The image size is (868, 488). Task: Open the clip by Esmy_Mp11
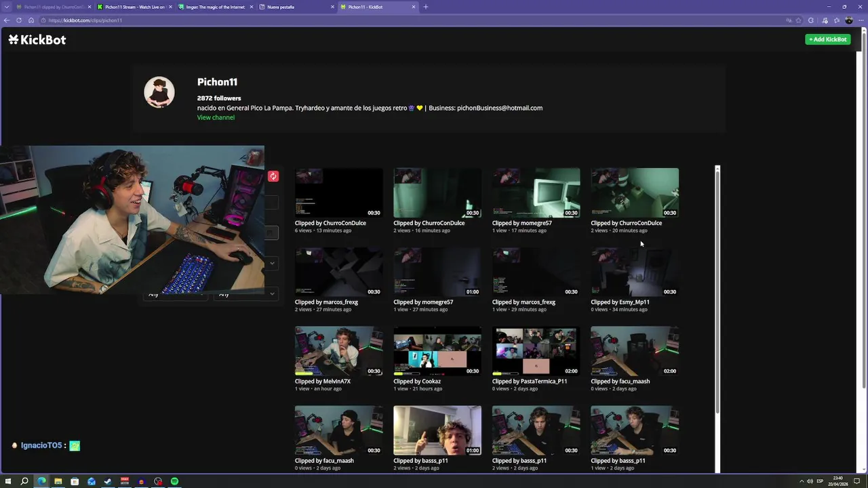click(x=635, y=272)
